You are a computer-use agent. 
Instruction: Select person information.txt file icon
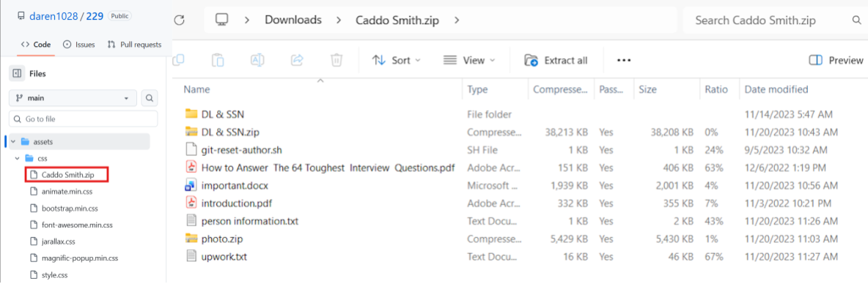tap(191, 221)
